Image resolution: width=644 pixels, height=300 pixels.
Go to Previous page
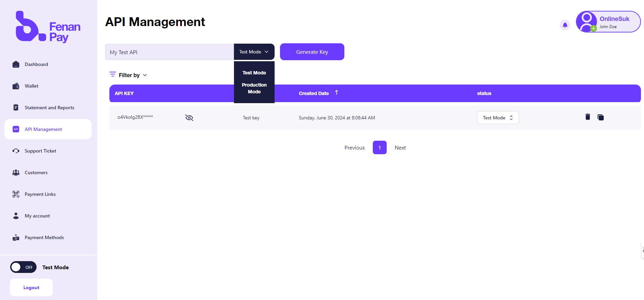coord(355,148)
